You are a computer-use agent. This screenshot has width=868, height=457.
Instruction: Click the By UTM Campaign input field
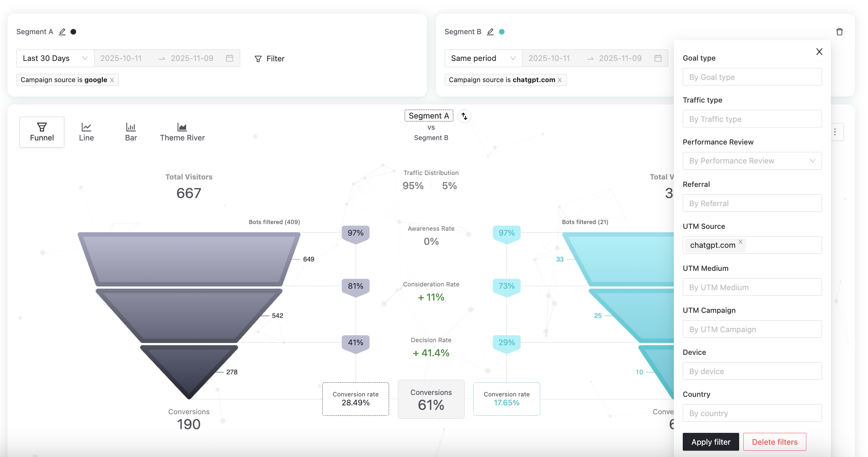752,329
